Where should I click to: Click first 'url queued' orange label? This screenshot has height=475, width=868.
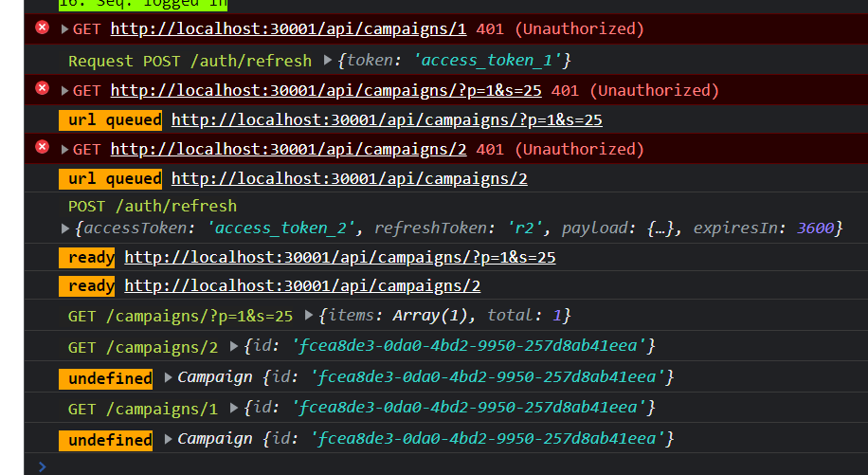click(111, 120)
